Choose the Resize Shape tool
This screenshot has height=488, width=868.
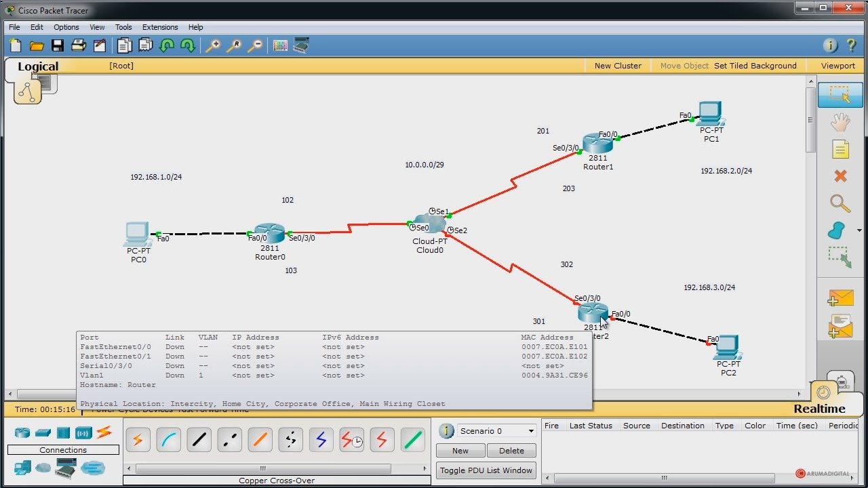(840, 258)
